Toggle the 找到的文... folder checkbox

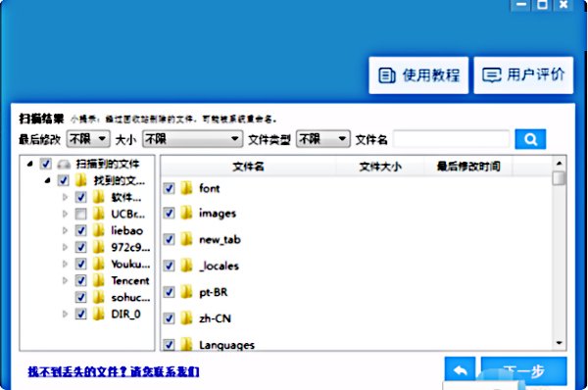[x=63, y=180]
